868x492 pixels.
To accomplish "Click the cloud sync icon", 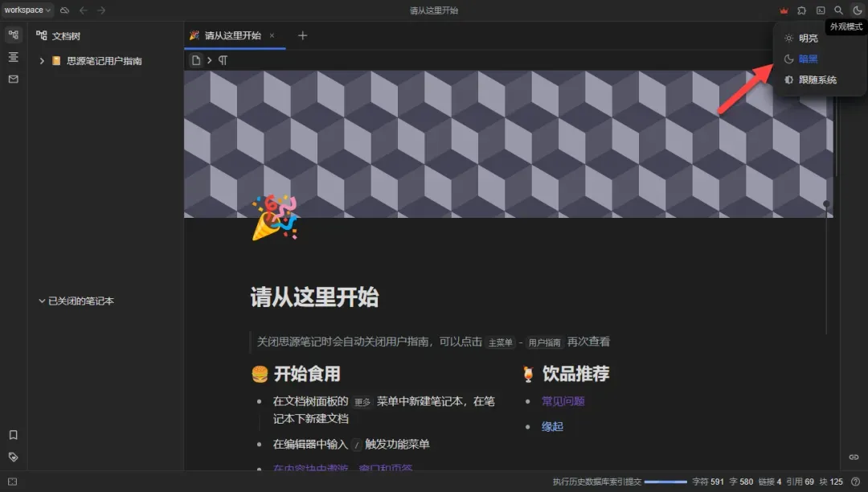I will pos(65,10).
